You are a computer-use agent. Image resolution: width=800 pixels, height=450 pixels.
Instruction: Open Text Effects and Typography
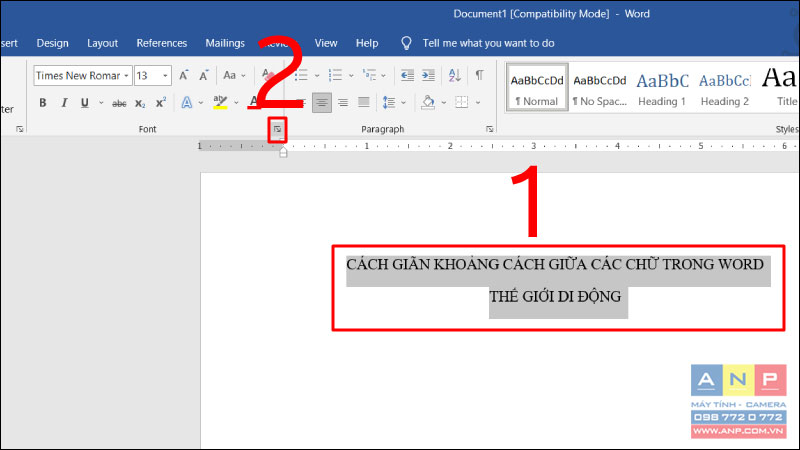[187, 103]
